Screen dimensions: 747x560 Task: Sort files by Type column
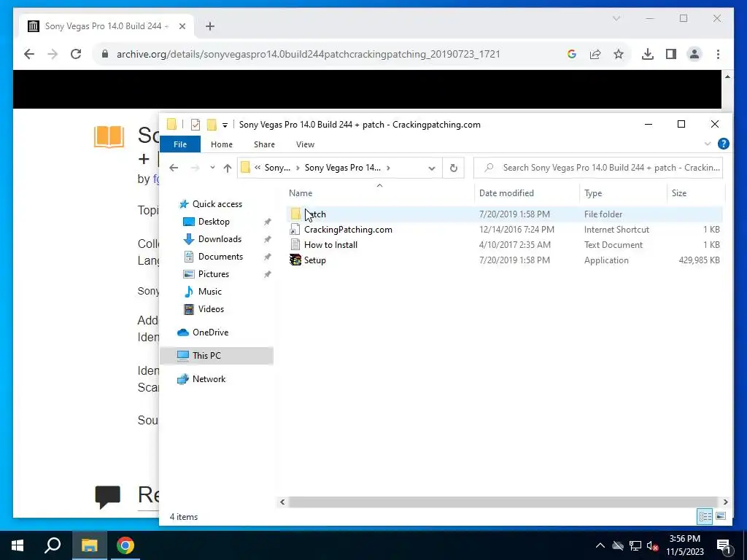[x=593, y=192]
